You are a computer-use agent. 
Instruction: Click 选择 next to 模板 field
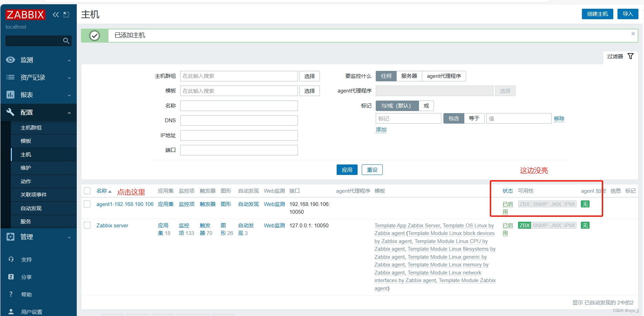point(309,91)
